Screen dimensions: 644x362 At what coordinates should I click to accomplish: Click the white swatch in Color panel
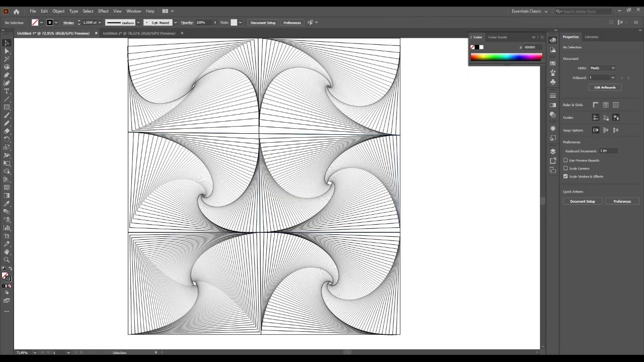pyautogui.click(x=481, y=47)
